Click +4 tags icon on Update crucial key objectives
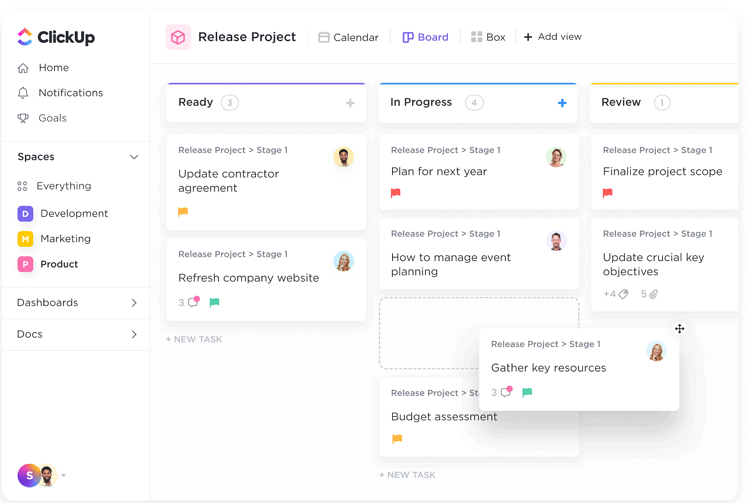The image size is (755, 503). click(616, 294)
